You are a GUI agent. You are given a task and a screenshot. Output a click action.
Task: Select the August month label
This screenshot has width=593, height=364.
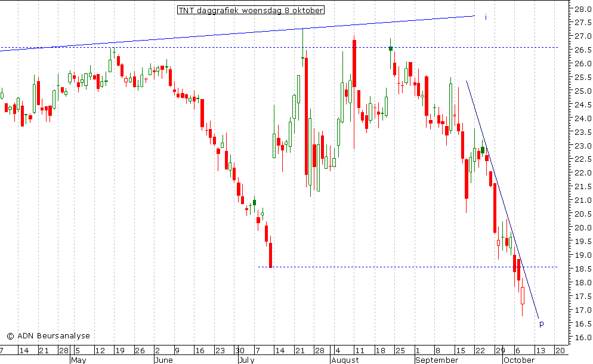[345, 360]
